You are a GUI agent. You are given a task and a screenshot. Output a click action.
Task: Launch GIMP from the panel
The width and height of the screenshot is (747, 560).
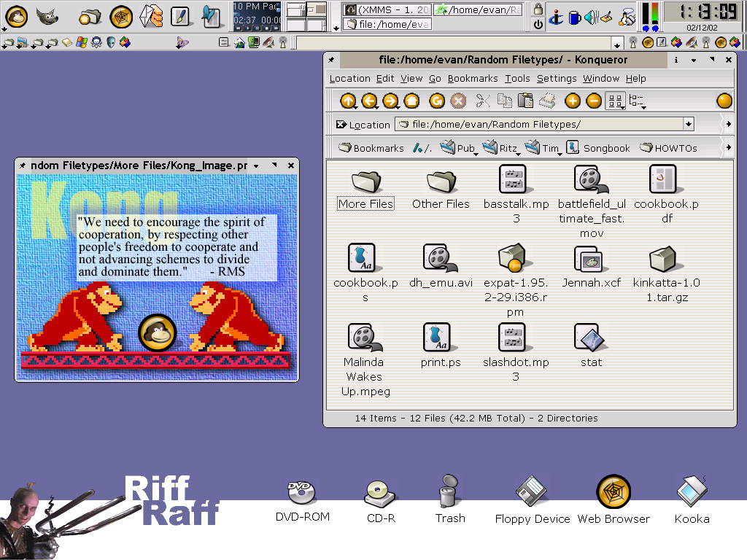(x=47, y=17)
